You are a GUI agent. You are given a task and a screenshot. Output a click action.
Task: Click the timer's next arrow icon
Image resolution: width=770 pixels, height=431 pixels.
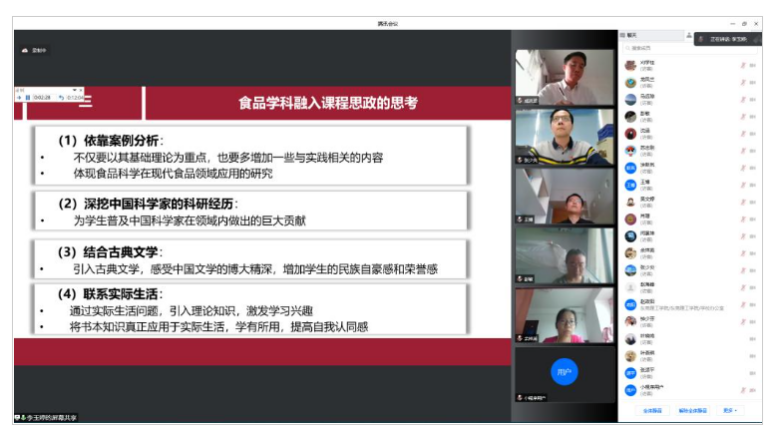click(x=18, y=97)
